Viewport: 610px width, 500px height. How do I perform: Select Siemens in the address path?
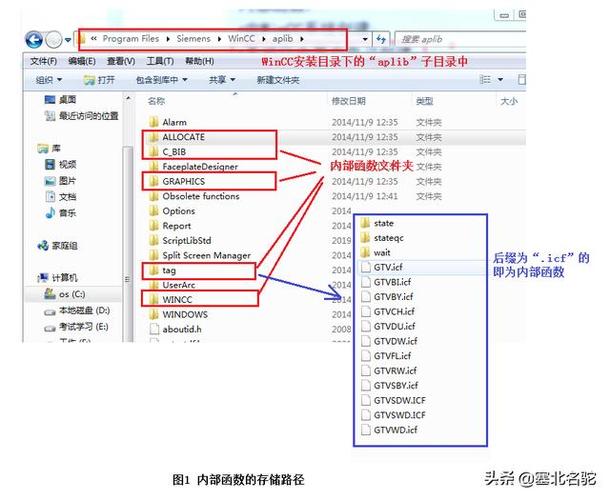(193, 39)
